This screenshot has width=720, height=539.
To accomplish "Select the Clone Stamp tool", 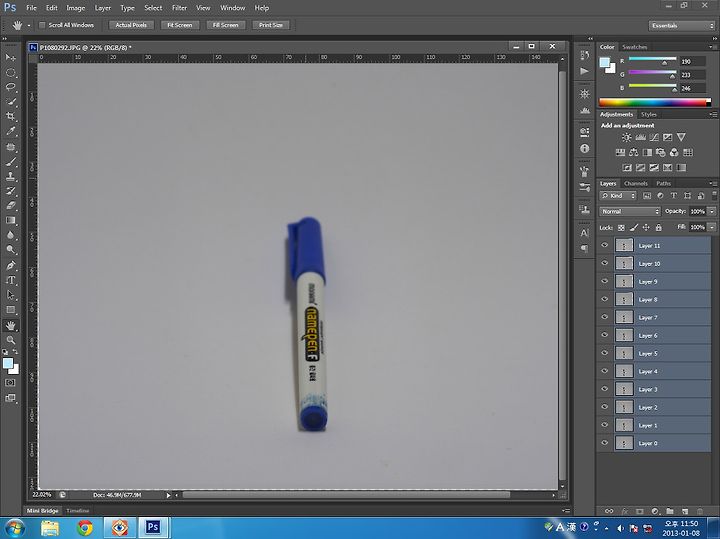I will [x=10, y=176].
